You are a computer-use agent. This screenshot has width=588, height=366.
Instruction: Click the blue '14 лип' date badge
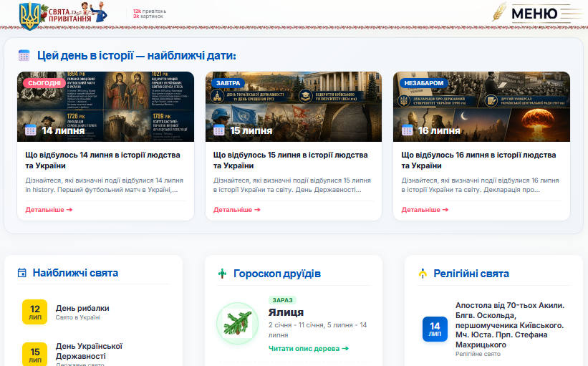(435, 329)
